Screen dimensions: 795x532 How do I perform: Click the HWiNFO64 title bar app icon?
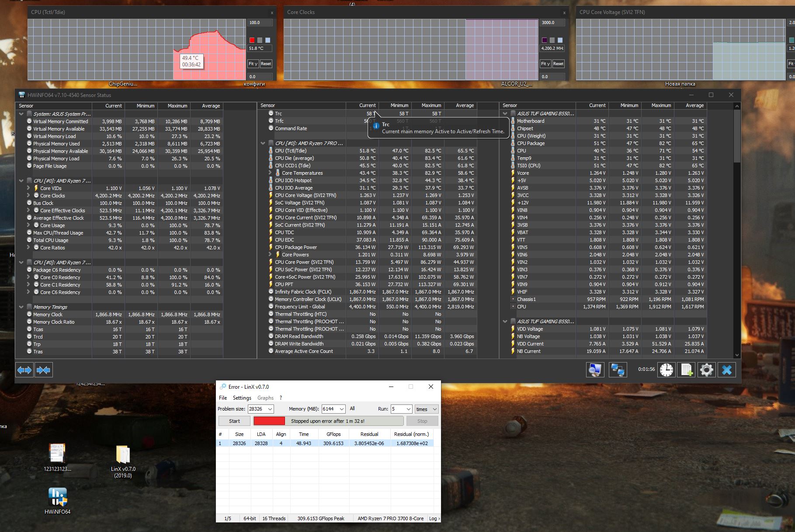(22, 95)
